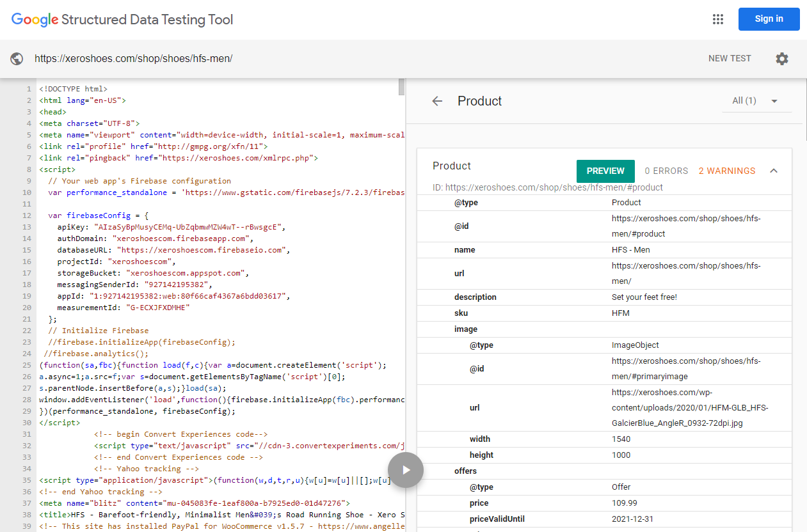Click the height value 1000

click(621, 455)
